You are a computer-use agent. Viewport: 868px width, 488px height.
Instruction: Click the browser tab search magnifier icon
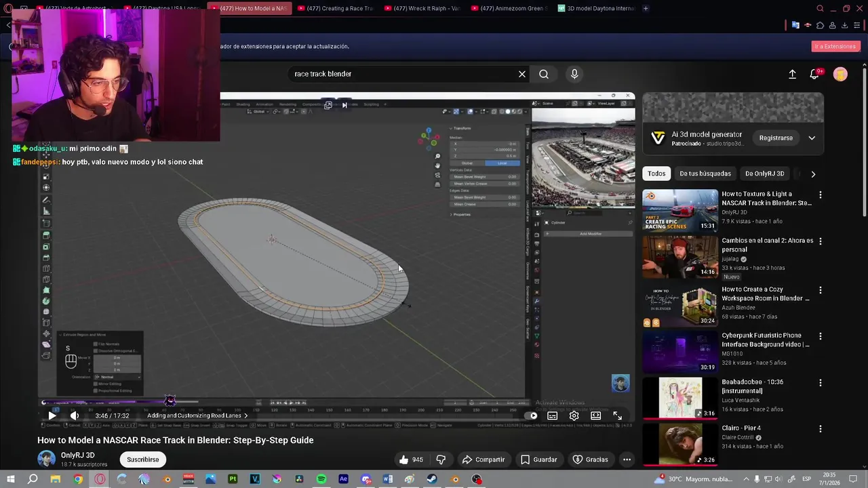click(821, 8)
